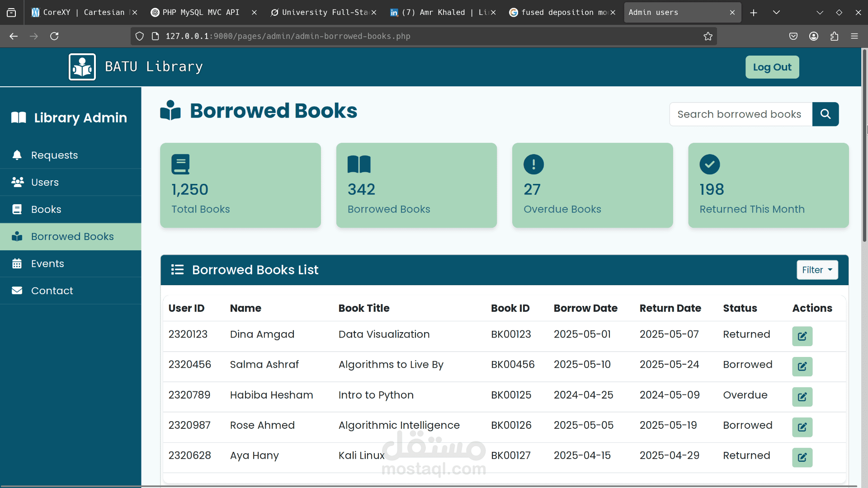This screenshot has width=868, height=488.
Task: Click the BATU Library logo icon
Action: [x=82, y=67]
